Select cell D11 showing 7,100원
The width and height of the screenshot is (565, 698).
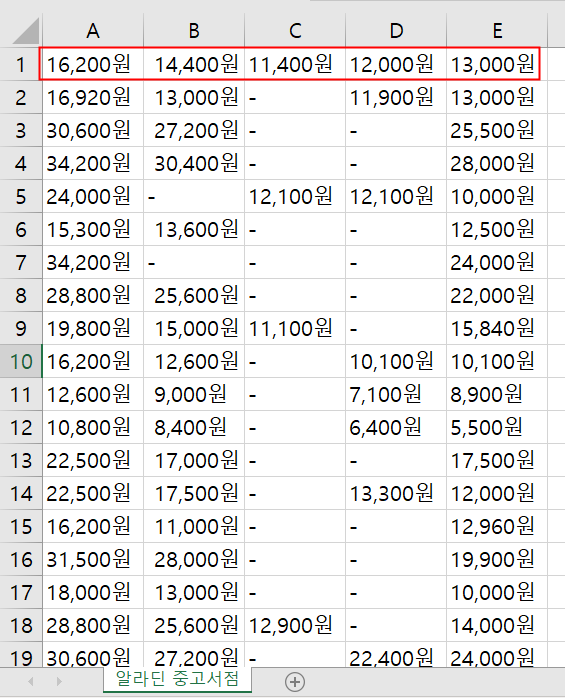click(396, 394)
